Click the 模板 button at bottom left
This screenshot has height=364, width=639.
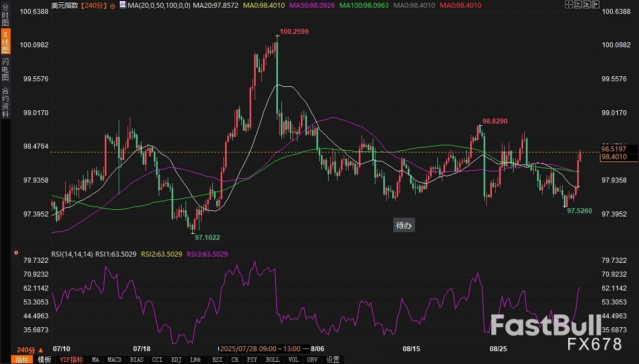[45, 360]
